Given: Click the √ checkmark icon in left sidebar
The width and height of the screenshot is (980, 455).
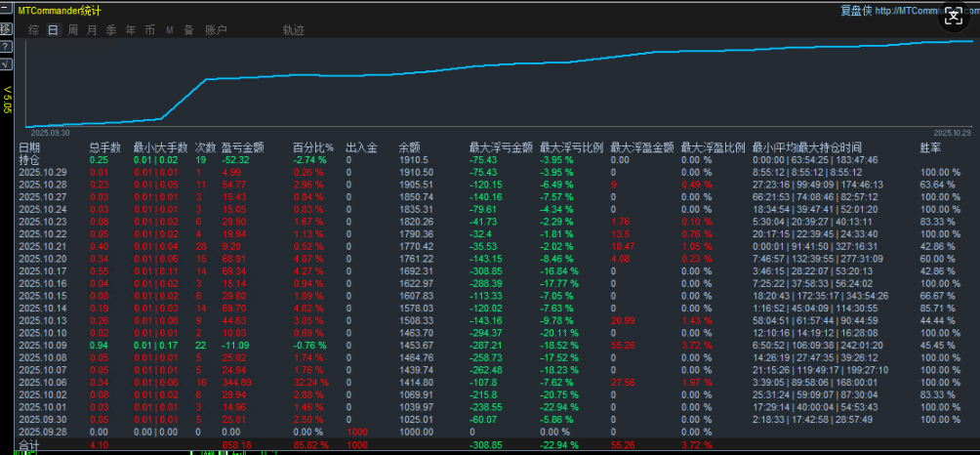Looking at the screenshot, I should (6, 63).
